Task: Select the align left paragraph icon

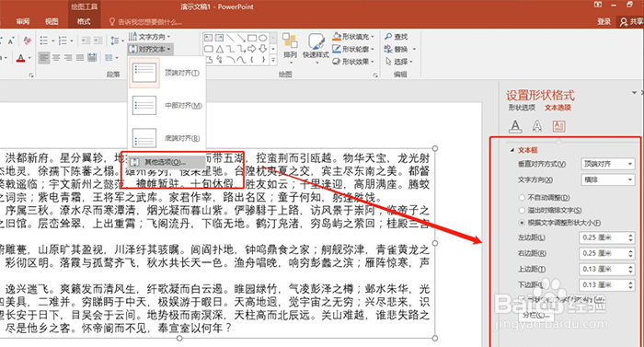Action: (43, 58)
